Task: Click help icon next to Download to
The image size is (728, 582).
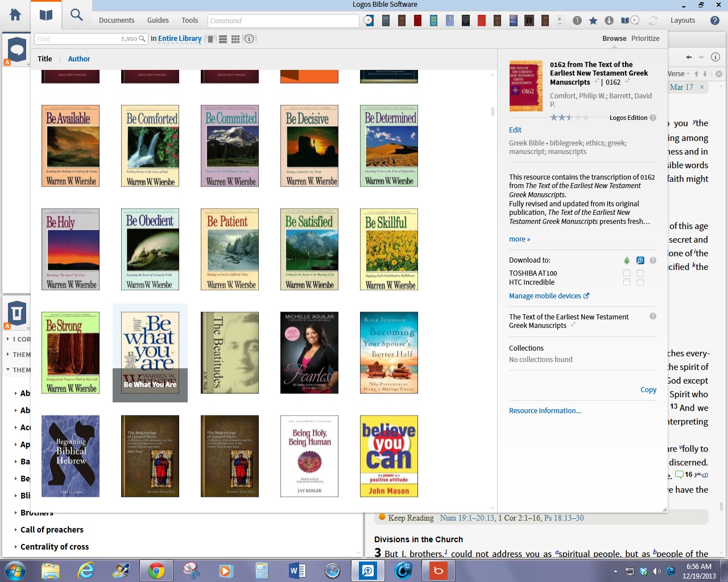Action: [x=653, y=260]
